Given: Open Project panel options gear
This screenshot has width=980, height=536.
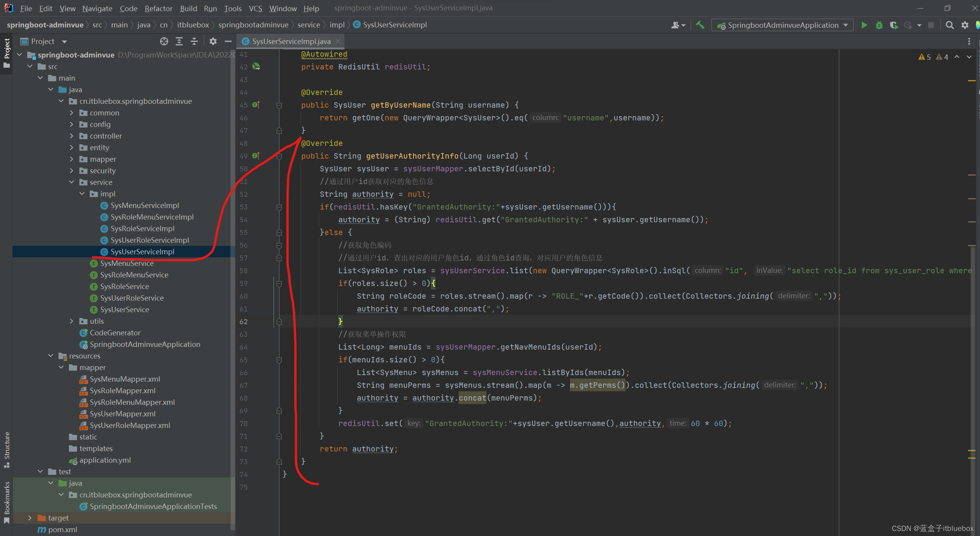Looking at the screenshot, I should click(x=213, y=41).
